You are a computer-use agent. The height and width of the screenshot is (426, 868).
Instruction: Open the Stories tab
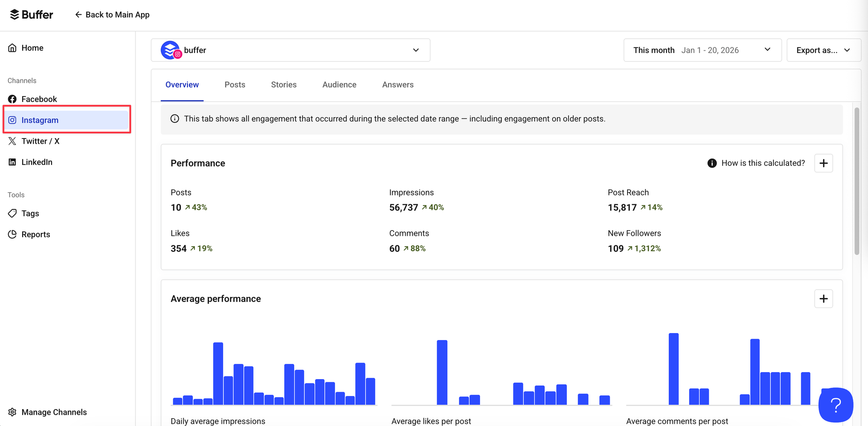point(283,84)
